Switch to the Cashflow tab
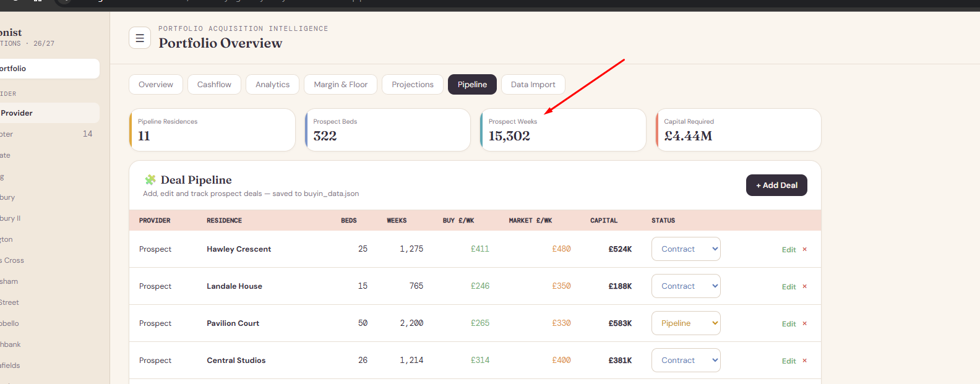This screenshot has width=980, height=384. pyautogui.click(x=214, y=85)
